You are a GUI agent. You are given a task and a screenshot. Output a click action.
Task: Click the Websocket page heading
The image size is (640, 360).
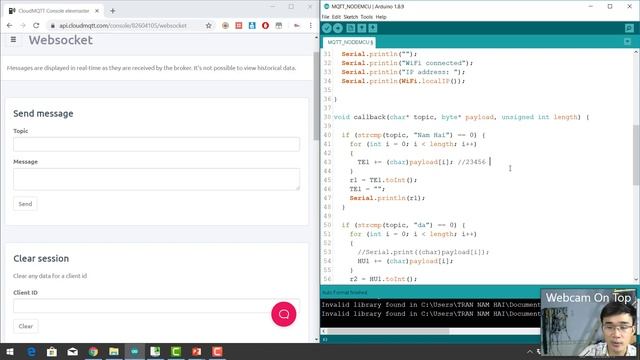pos(60,40)
